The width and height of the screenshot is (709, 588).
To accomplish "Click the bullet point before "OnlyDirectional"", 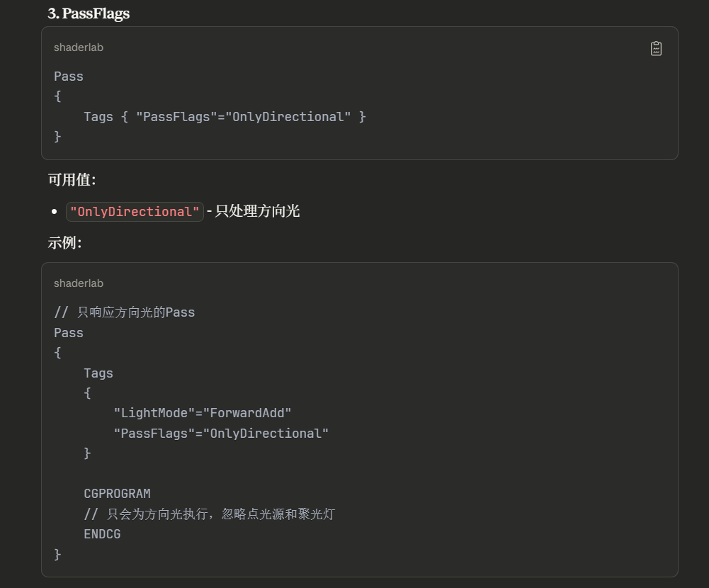I will point(55,212).
